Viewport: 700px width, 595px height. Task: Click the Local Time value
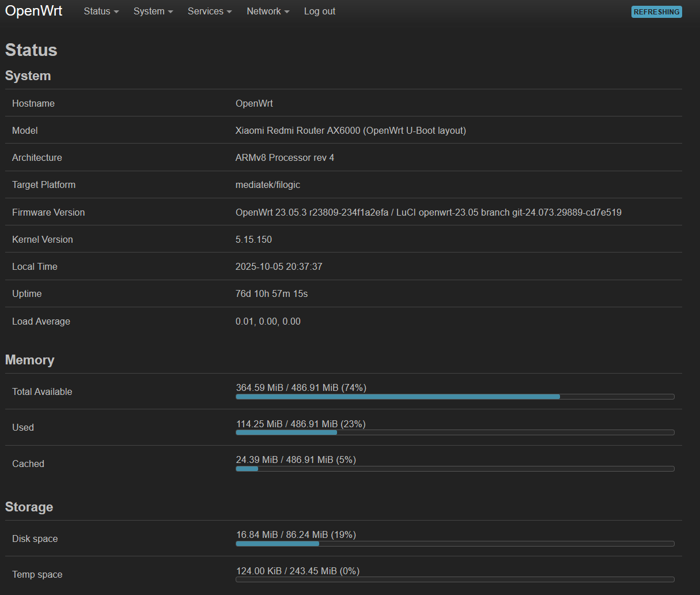[x=279, y=266]
